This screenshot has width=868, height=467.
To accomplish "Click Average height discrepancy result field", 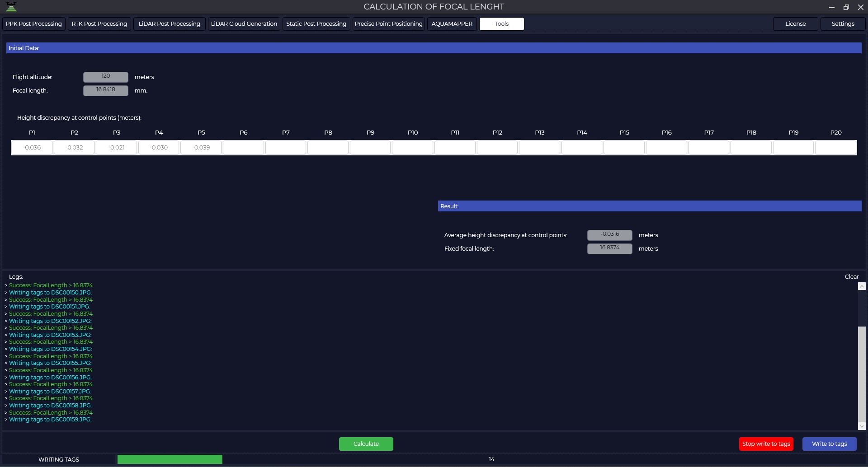I will (x=610, y=235).
